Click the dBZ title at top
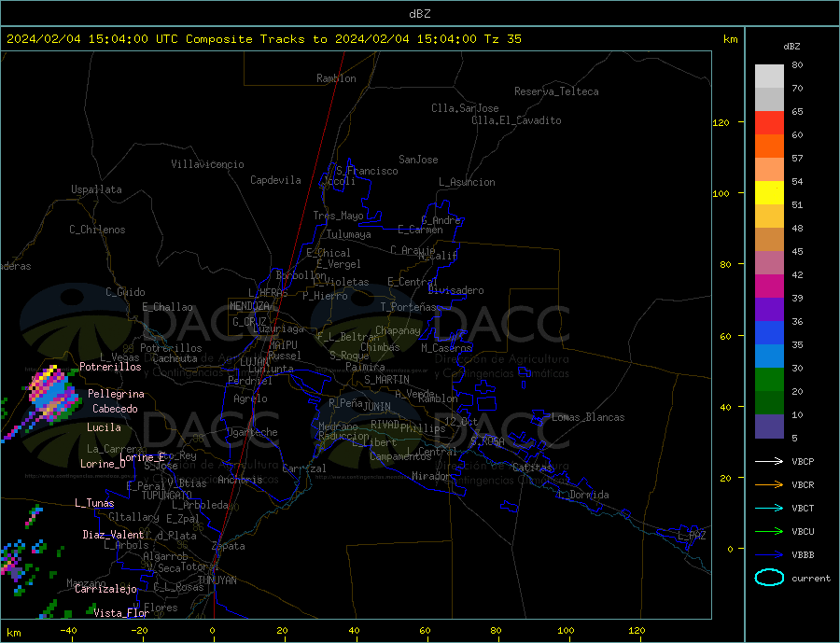Screen dimensions: 840x643 tap(419, 14)
